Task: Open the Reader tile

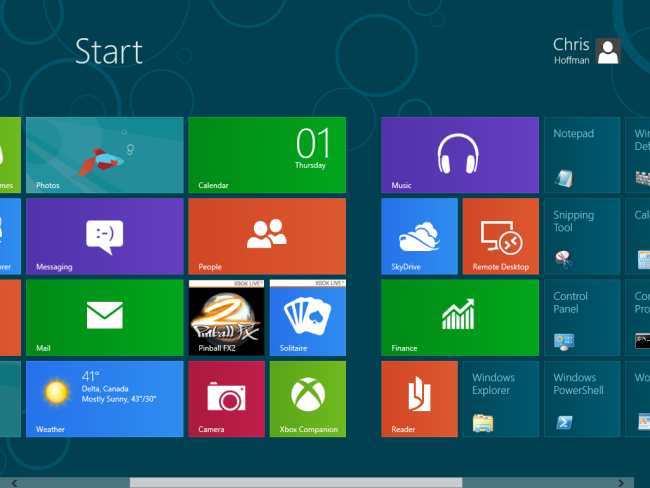Action: click(420, 399)
